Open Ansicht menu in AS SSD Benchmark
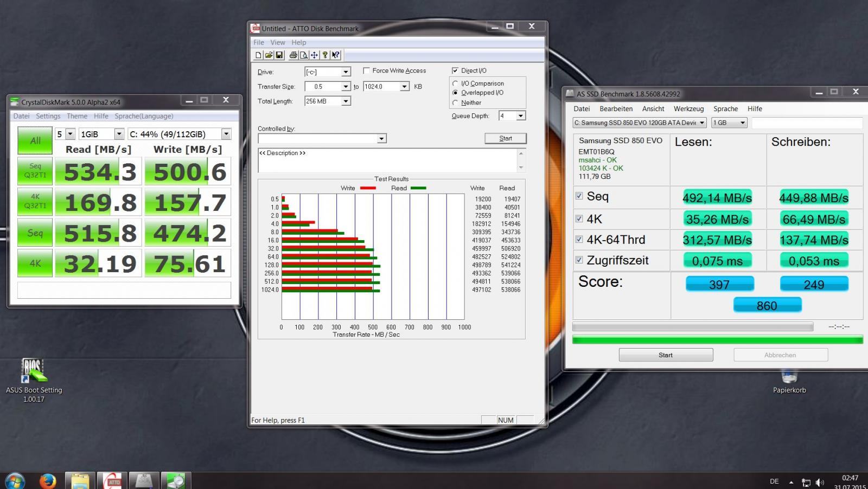 653,108
